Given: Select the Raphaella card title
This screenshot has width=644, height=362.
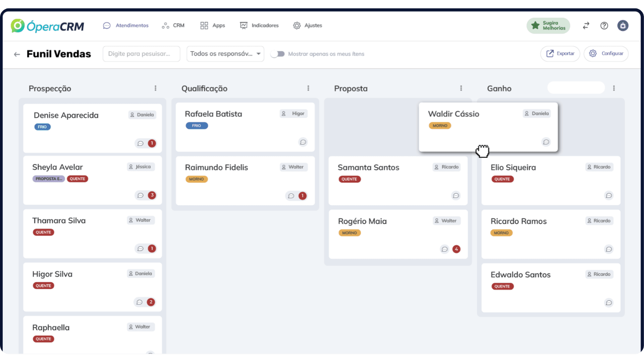Looking at the screenshot, I should [51, 328].
